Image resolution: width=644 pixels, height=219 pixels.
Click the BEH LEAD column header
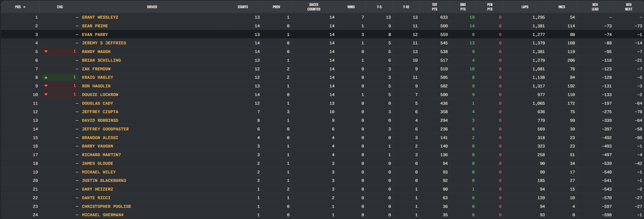[x=595, y=7]
